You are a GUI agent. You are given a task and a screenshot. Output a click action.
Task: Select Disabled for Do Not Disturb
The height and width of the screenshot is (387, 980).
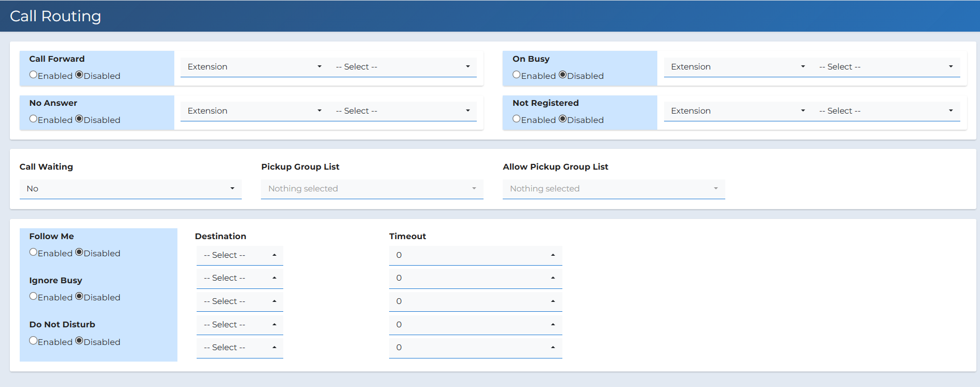(x=79, y=341)
